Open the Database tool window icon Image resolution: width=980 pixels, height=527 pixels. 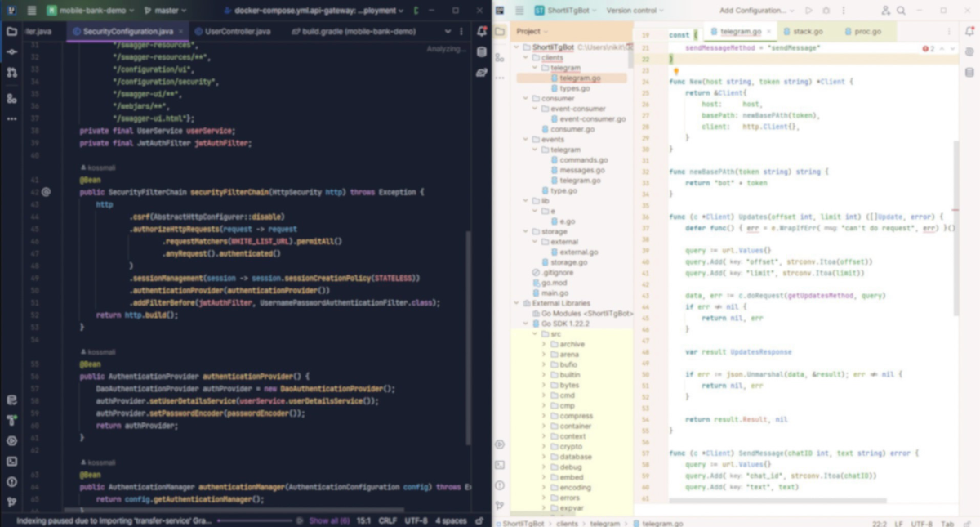click(x=481, y=52)
